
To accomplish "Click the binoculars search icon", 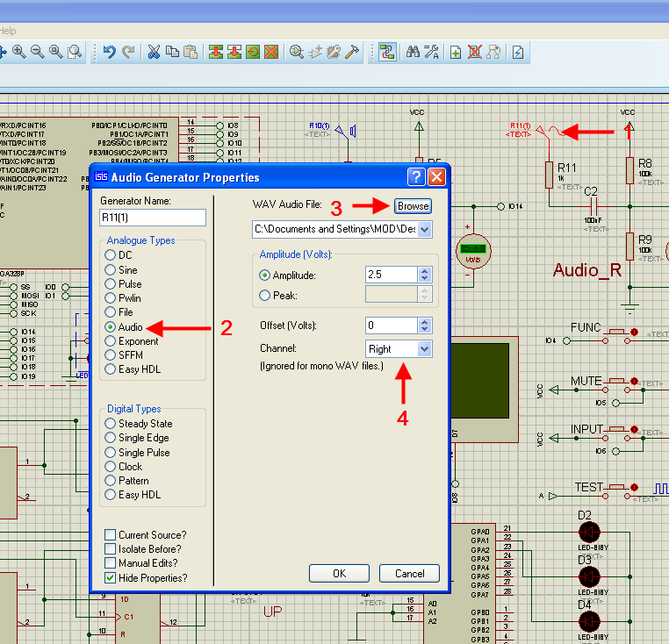I will pyautogui.click(x=413, y=52).
